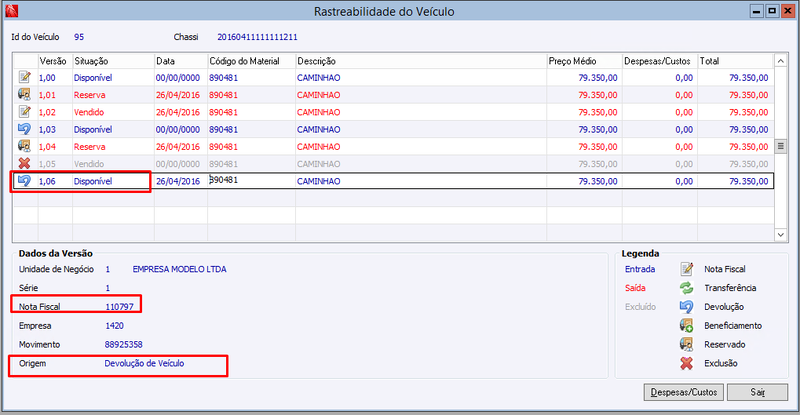This screenshot has height=415, width=800.
Task: Select version 1,03 cell
Action: click(47, 130)
